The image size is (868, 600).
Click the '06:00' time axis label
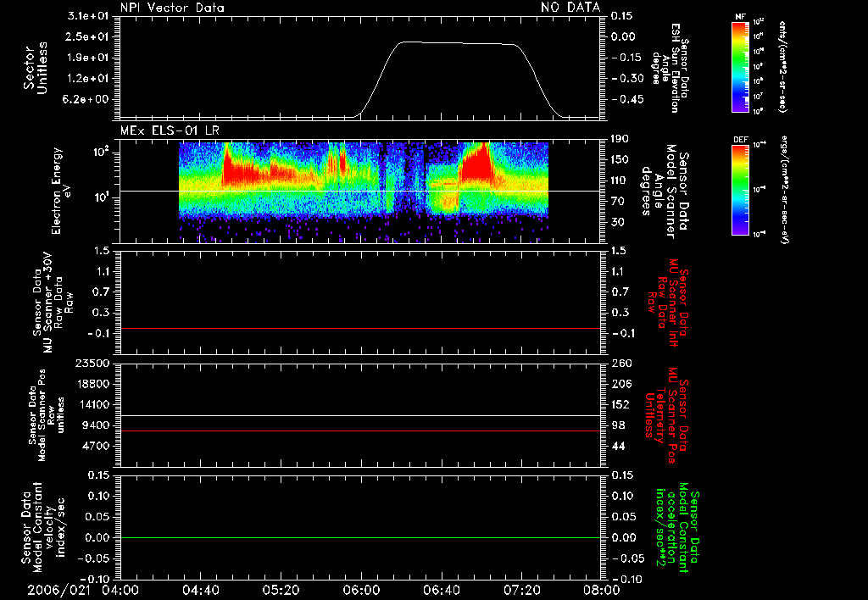pyautogui.click(x=361, y=590)
